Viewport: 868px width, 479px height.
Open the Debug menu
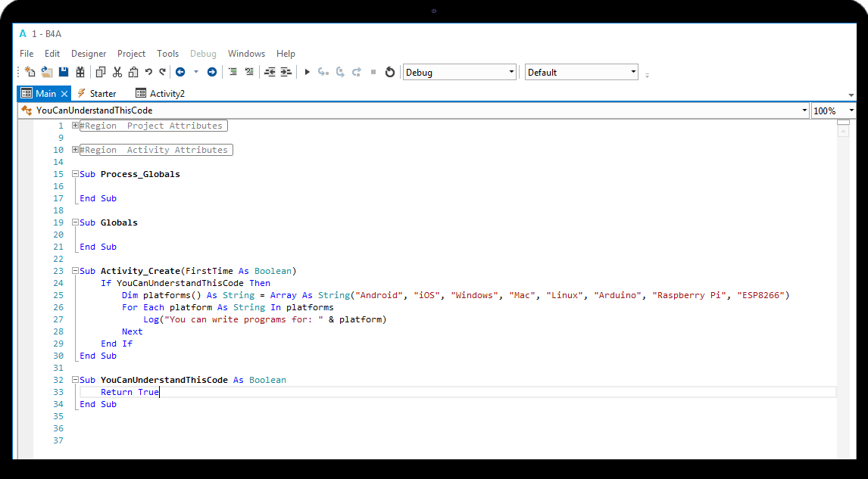(x=203, y=54)
